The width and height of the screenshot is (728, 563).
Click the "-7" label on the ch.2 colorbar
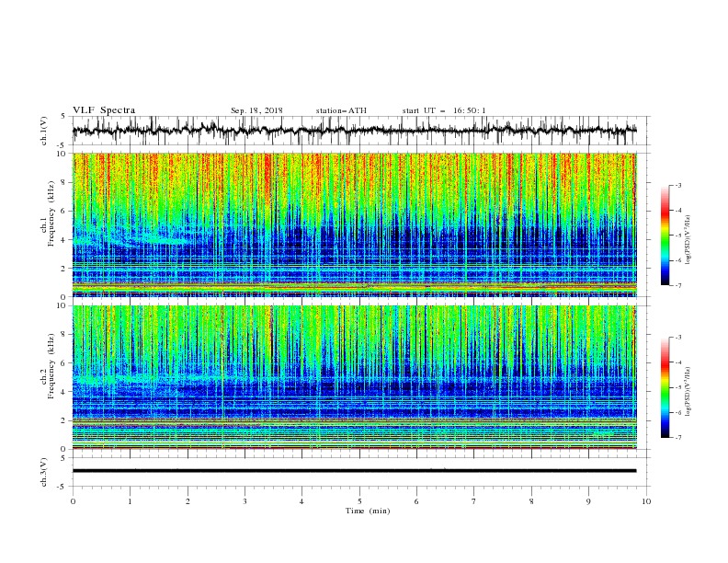pyautogui.click(x=678, y=438)
